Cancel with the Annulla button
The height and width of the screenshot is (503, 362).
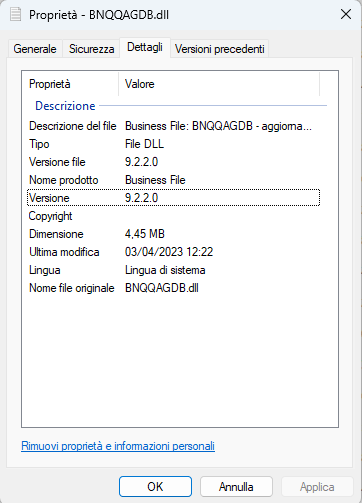coord(236,487)
